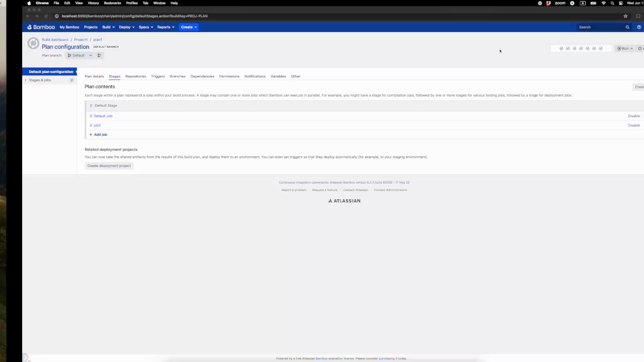Viewport: 644px width, 362px height.
Task: Click the rightmost build result checkmark icon
Action: point(600,49)
